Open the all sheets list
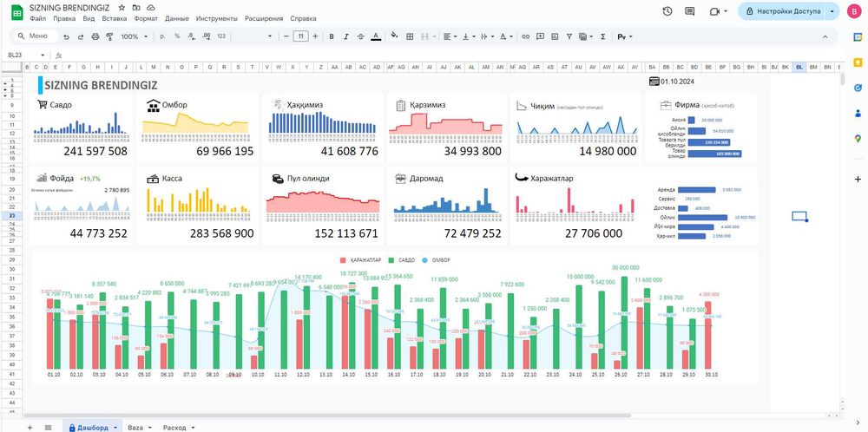This screenshot has width=868, height=432. coord(48,427)
